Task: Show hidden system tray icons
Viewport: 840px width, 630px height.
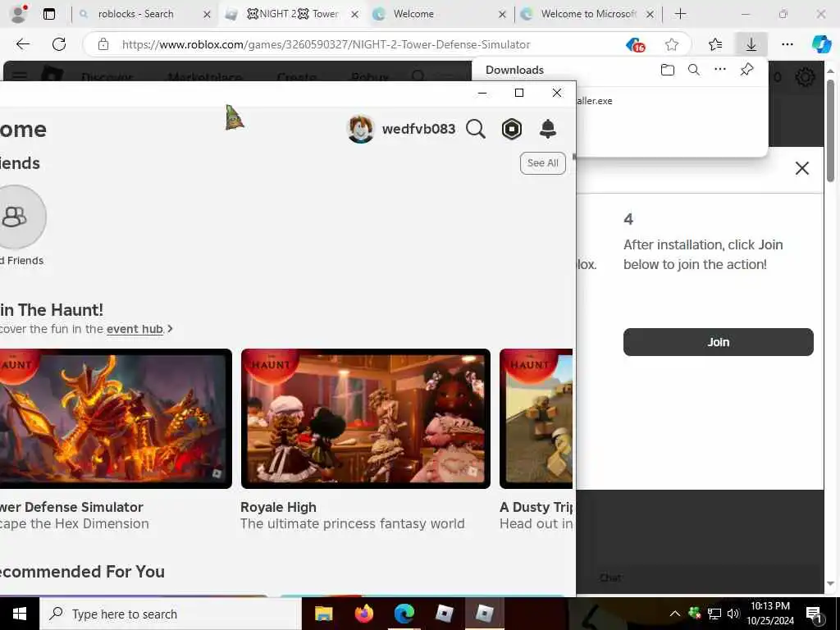Action: [x=675, y=614]
